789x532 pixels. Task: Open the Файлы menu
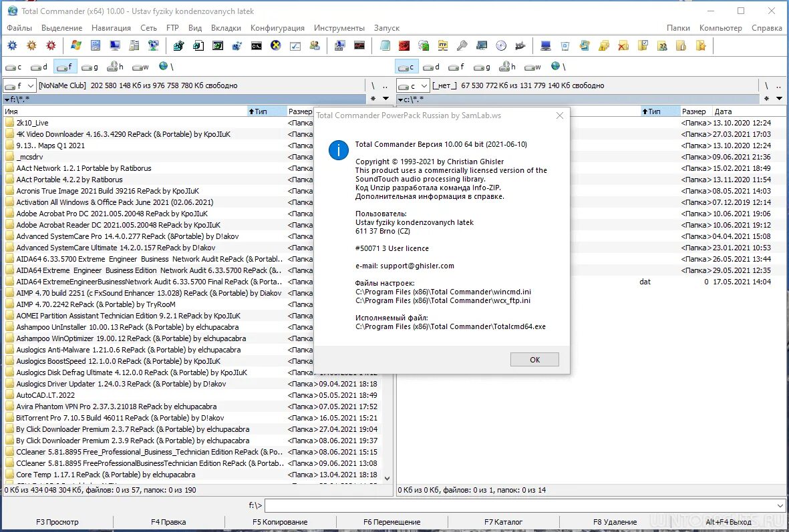19,28
